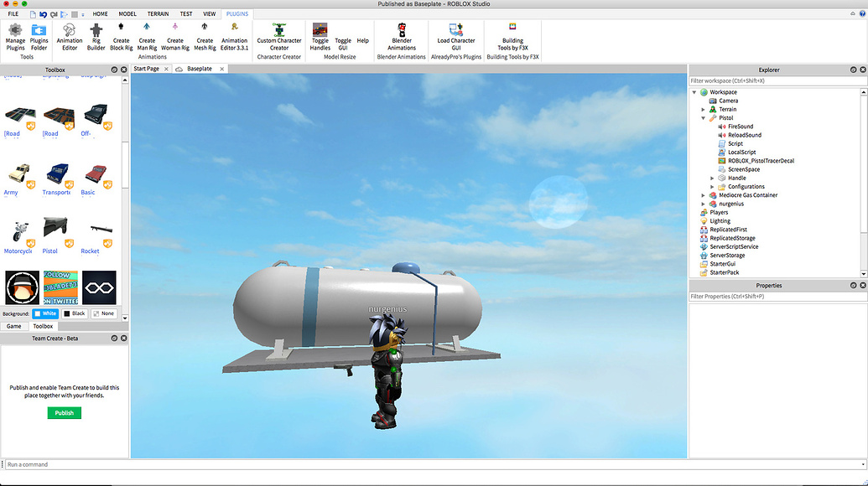Click the Publish button in Team Create
This screenshot has width=868, height=486.
click(64, 413)
